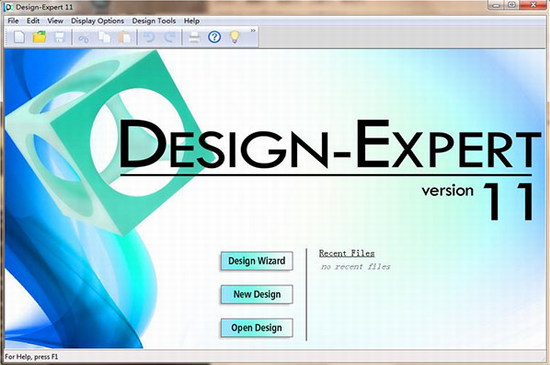Open Help via the question mark icon

click(214, 37)
